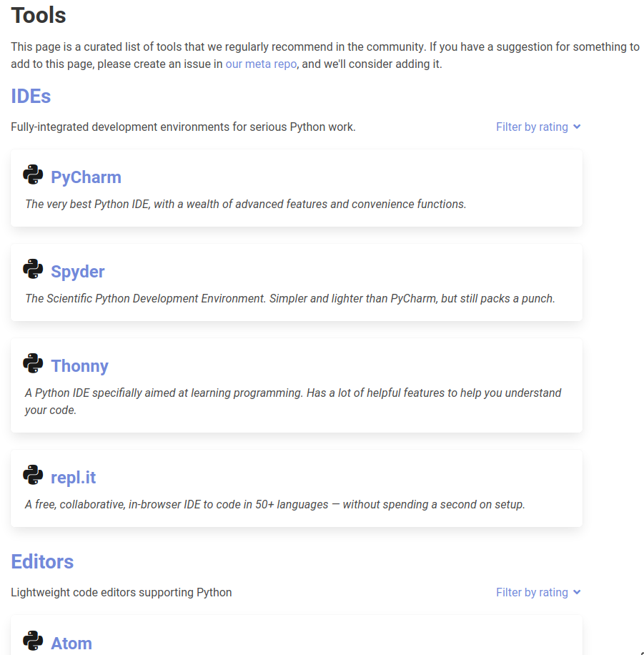Jump to the Editors section heading
Image resolution: width=644 pixels, height=655 pixels.
[x=42, y=562]
